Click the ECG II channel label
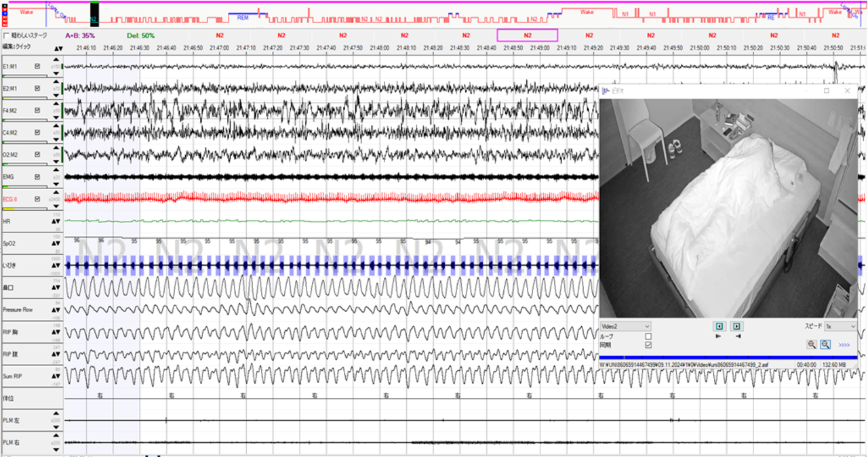This screenshot has width=868, height=457. 9,199
